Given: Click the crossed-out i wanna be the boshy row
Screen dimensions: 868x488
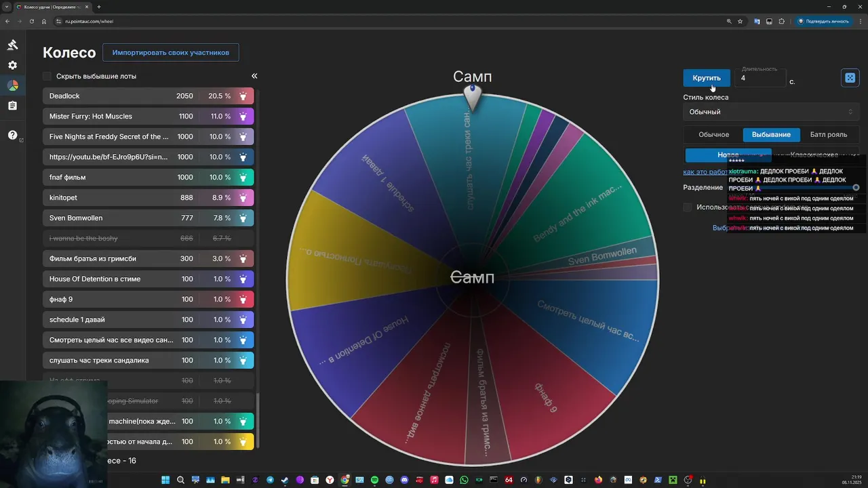Looking at the screenshot, I should [x=149, y=239].
